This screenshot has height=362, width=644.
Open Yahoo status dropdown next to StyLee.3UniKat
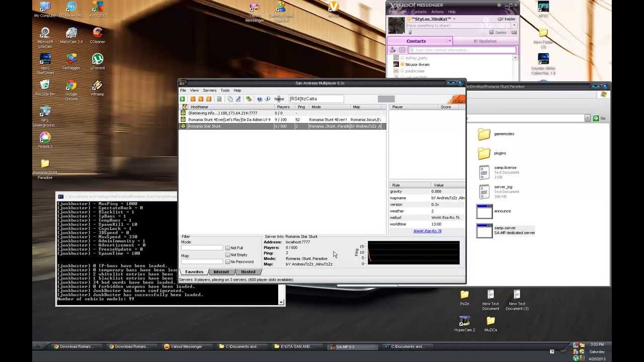pyautogui.click(x=454, y=19)
